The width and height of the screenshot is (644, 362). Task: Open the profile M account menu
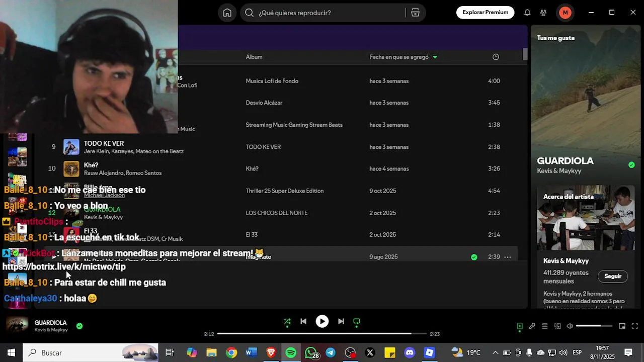coord(565,13)
